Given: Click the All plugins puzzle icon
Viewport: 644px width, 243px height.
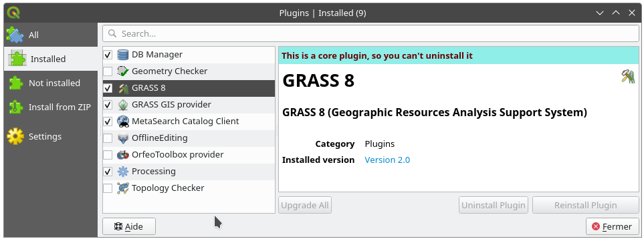Looking at the screenshot, I should pos(15,35).
